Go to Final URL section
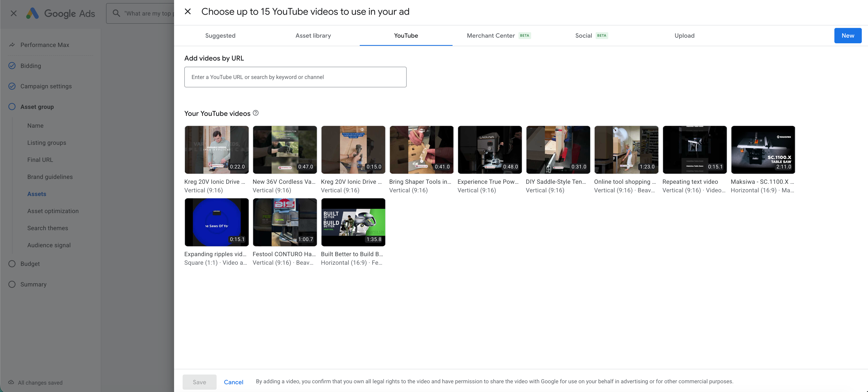 [x=40, y=160]
